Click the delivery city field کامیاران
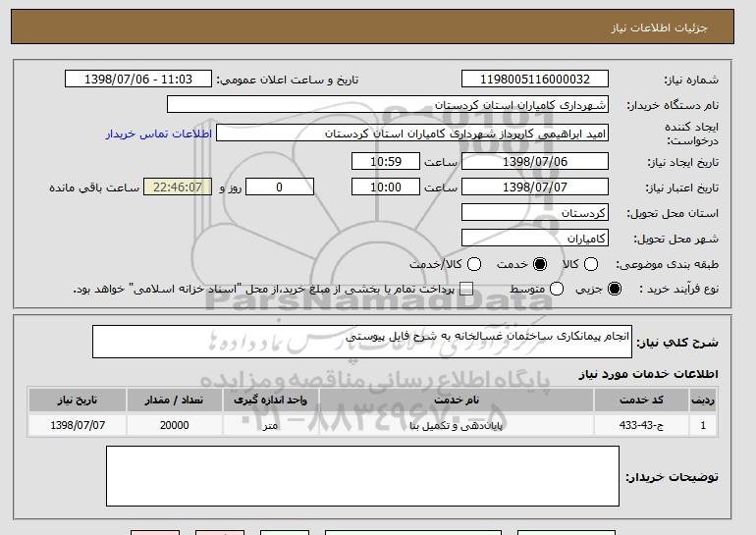The height and width of the screenshot is (535, 756). pos(535,238)
